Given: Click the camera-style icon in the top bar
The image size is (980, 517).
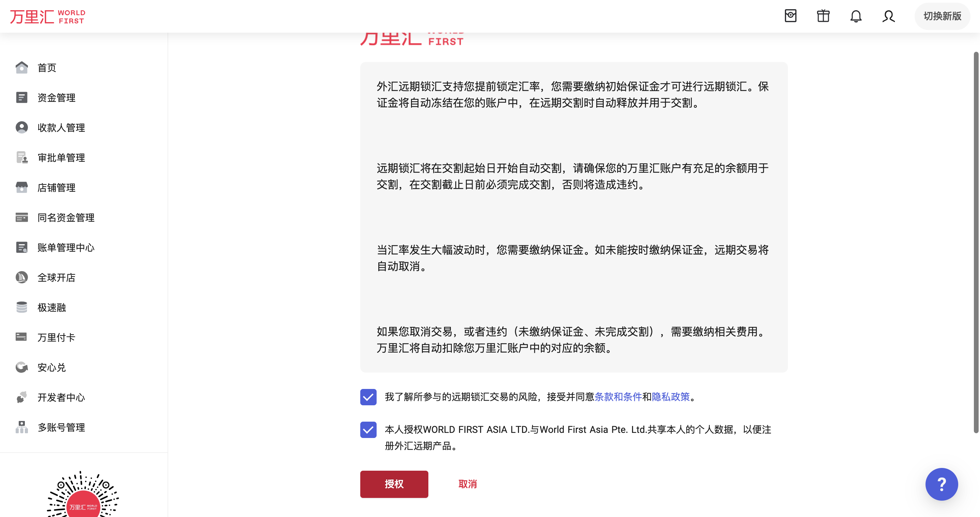Looking at the screenshot, I should 790,16.
